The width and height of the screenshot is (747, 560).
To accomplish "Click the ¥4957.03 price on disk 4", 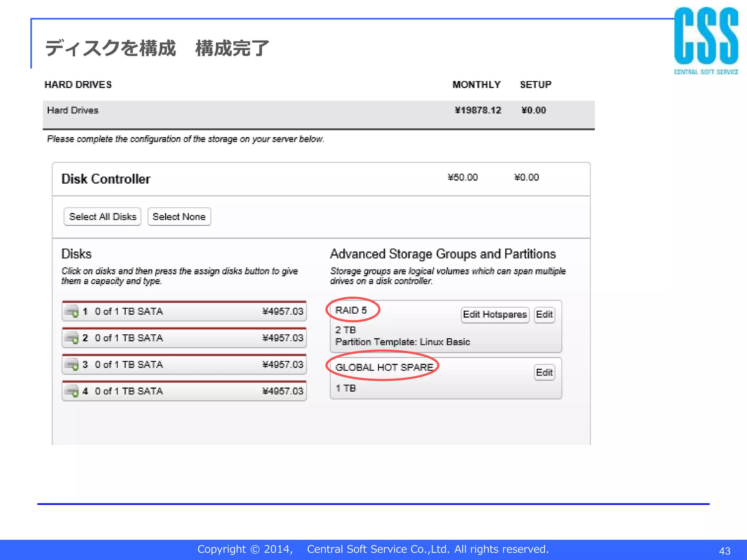I will coord(283,391).
